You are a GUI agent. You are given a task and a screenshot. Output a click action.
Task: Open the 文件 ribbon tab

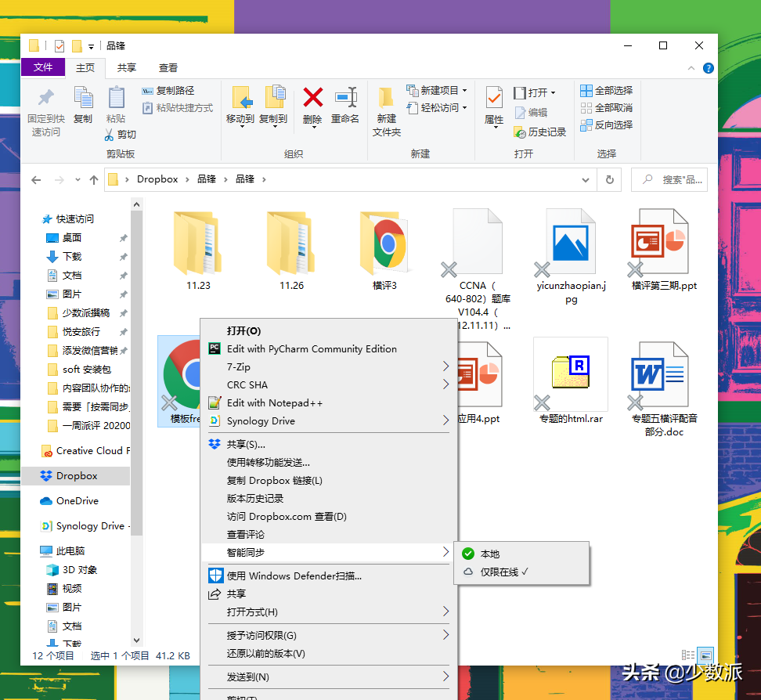(x=43, y=67)
